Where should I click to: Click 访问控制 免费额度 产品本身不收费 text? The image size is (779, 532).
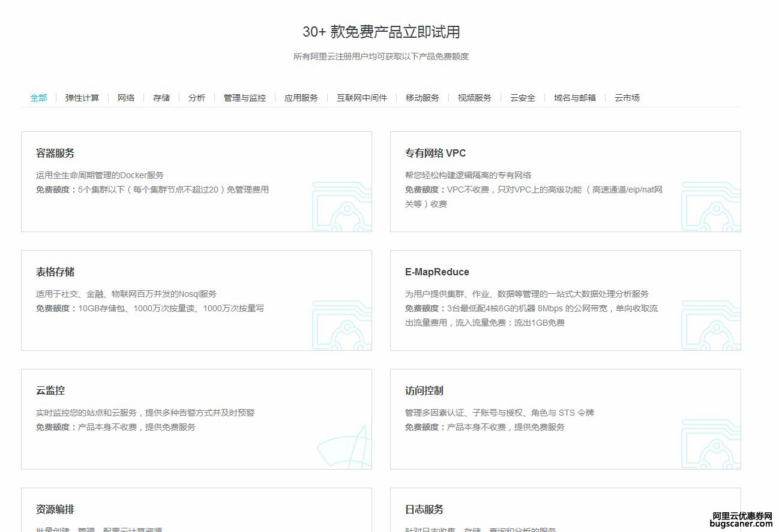pyautogui.click(x=485, y=427)
